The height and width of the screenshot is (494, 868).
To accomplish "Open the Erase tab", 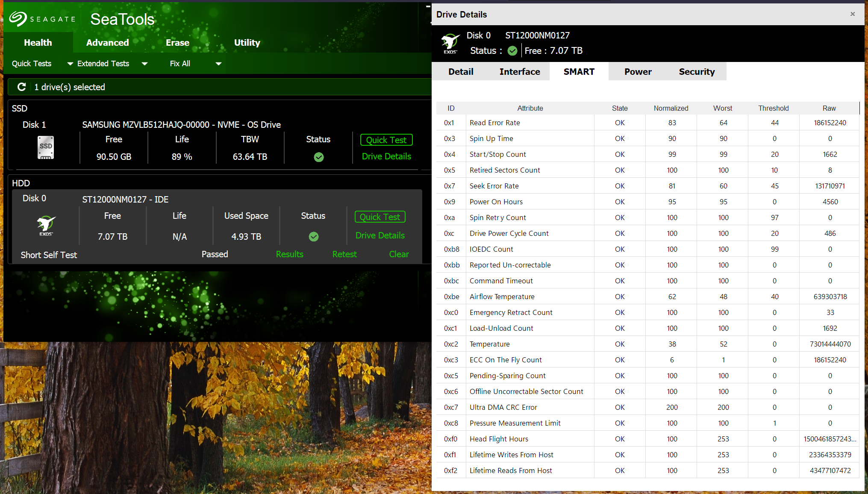I will [177, 42].
